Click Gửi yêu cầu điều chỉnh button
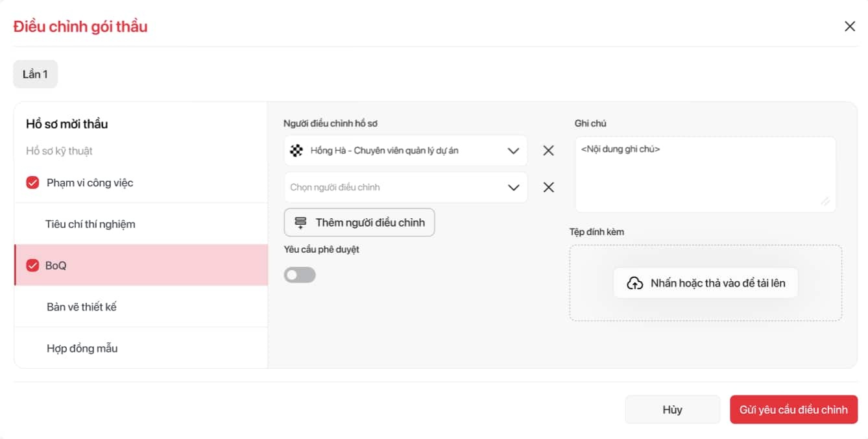This screenshot has height=439, width=868. [793, 410]
